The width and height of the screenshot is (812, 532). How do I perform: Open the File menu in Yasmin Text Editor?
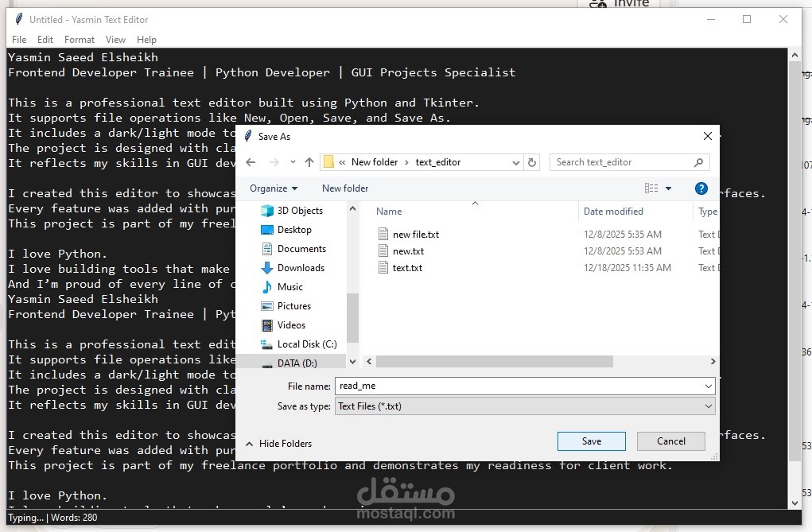pos(18,39)
